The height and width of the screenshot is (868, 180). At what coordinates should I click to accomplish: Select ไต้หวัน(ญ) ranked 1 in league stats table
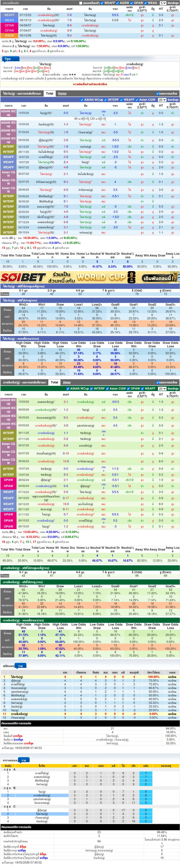[17, 677]
